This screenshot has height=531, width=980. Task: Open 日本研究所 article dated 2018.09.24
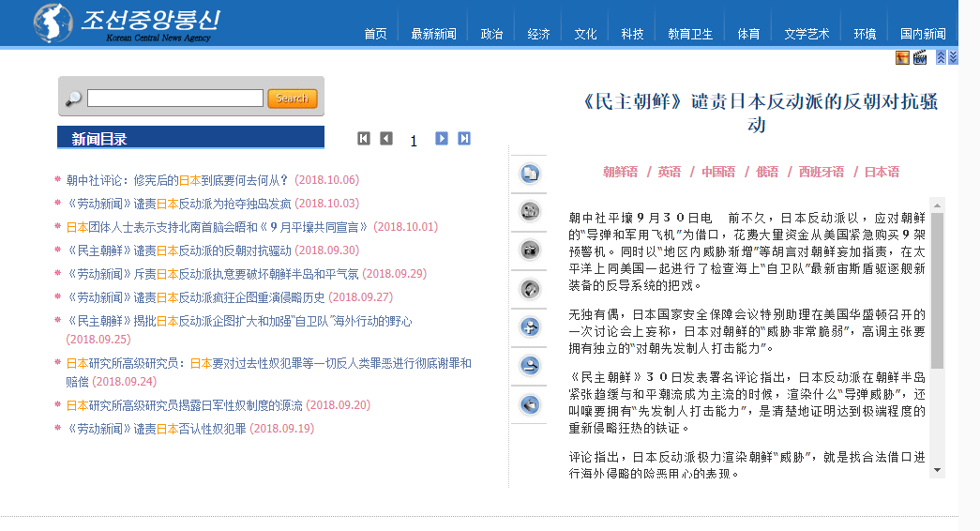click(269, 372)
